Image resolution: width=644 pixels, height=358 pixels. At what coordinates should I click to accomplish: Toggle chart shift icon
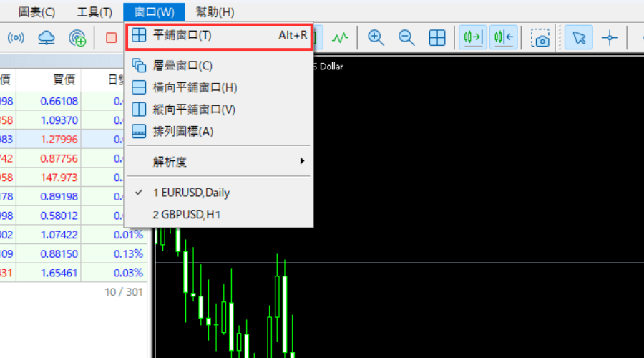click(503, 37)
